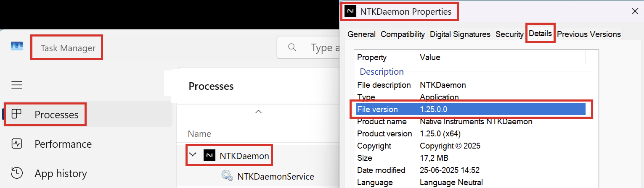This screenshot has width=644, height=188.
Task: Select the highlighted File version row
Action: pyautogui.click(x=471, y=109)
